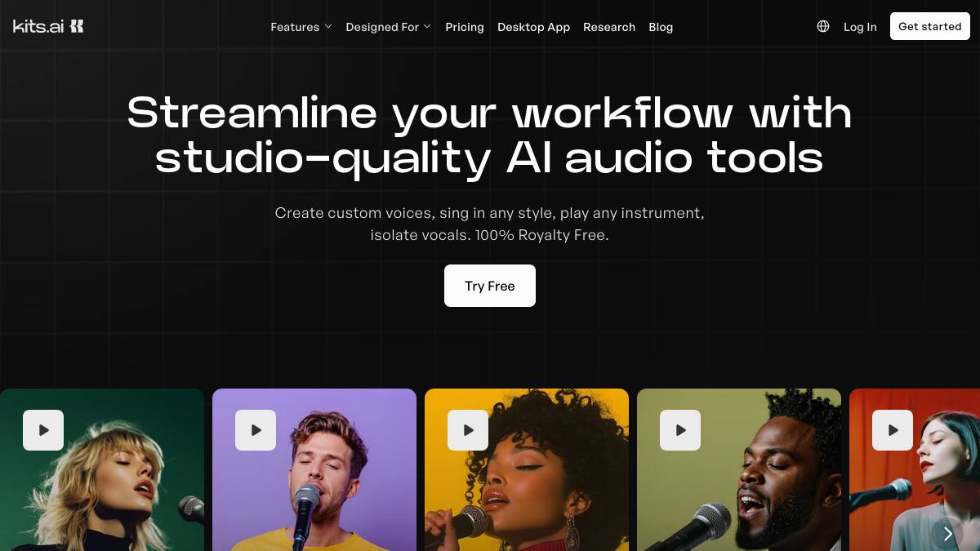
Task: Expand the Features dropdown menu
Action: tap(301, 27)
